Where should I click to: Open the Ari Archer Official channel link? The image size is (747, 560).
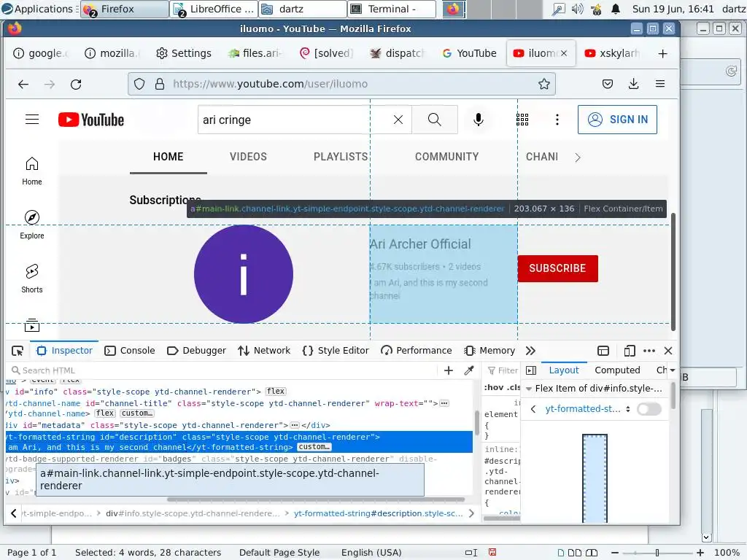pos(420,244)
